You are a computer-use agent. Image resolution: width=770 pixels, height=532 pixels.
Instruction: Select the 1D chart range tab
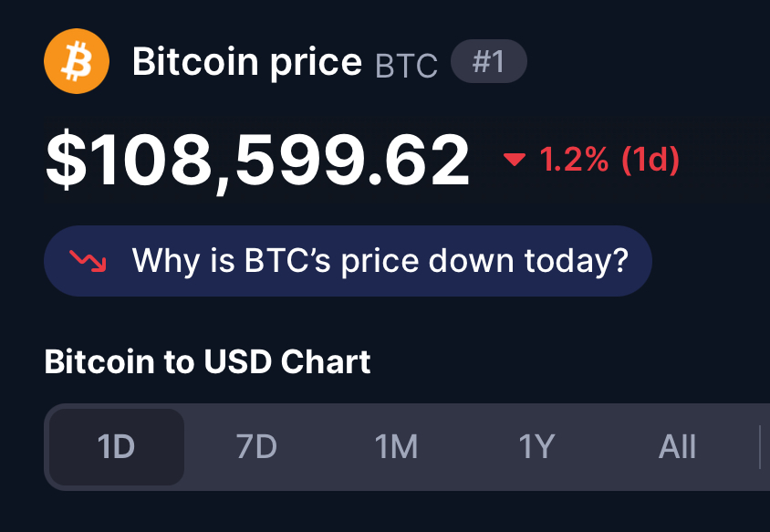point(117,447)
